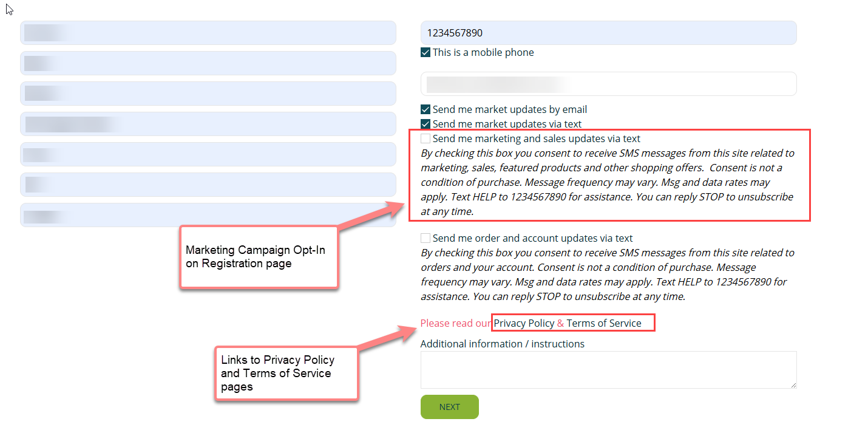The height and width of the screenshot is (430, 868).
Task: Click the "Marketing Campaign Opt-In" annotation callout
Action: tap(259, 257)
